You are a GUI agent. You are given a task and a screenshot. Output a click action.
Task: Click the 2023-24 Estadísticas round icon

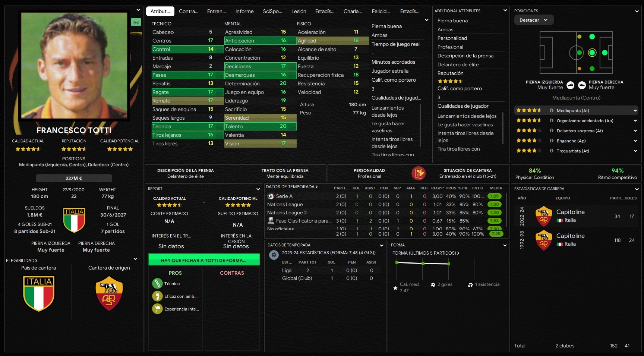point(274,255)
